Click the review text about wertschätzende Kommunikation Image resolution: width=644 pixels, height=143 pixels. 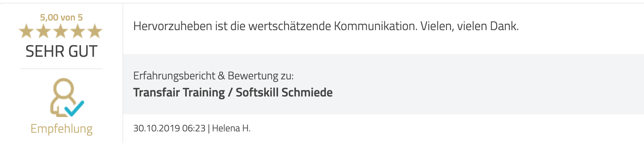(x=326, y=26)
